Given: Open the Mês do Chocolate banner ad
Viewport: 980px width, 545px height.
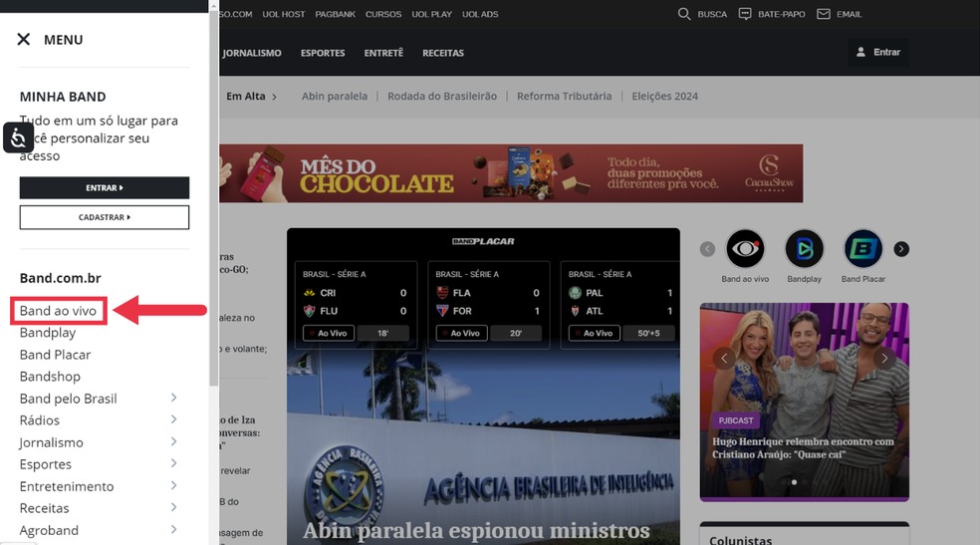Looking at the screenshot, I should (x=511, y=173).
